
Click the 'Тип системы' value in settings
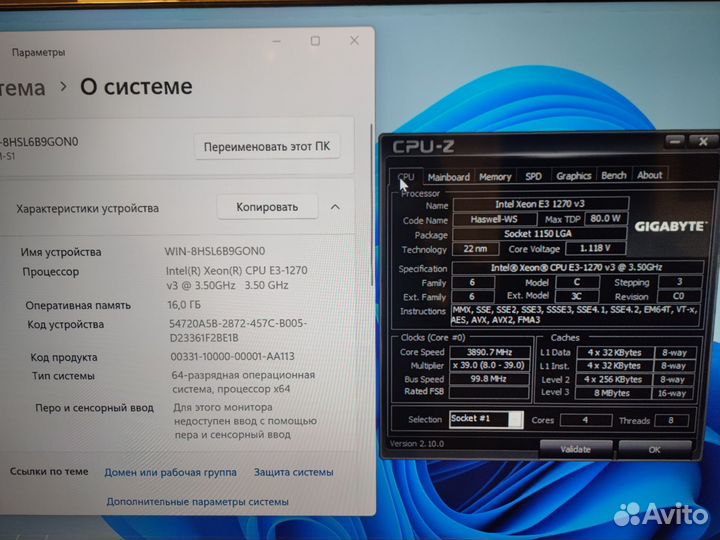tap(243, 382)
